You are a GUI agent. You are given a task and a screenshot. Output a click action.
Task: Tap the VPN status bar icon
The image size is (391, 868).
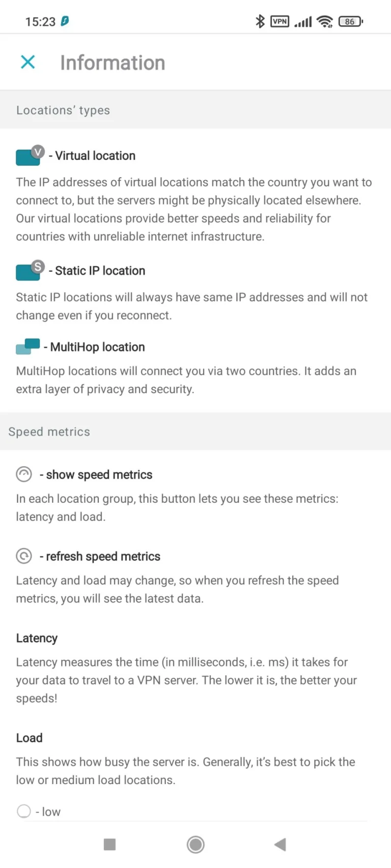pyautogui.click(x=280, y=21)
